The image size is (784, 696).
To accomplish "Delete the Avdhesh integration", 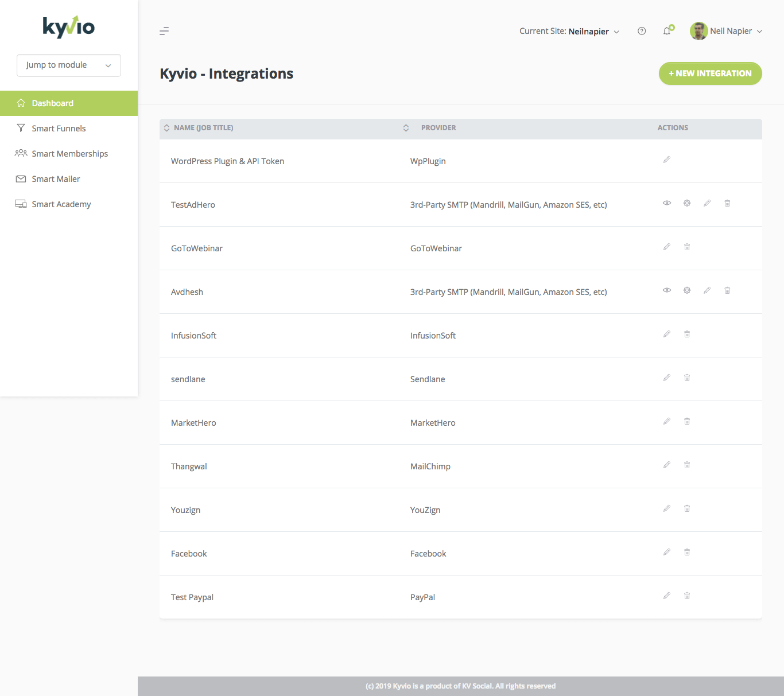I will 727,290.
